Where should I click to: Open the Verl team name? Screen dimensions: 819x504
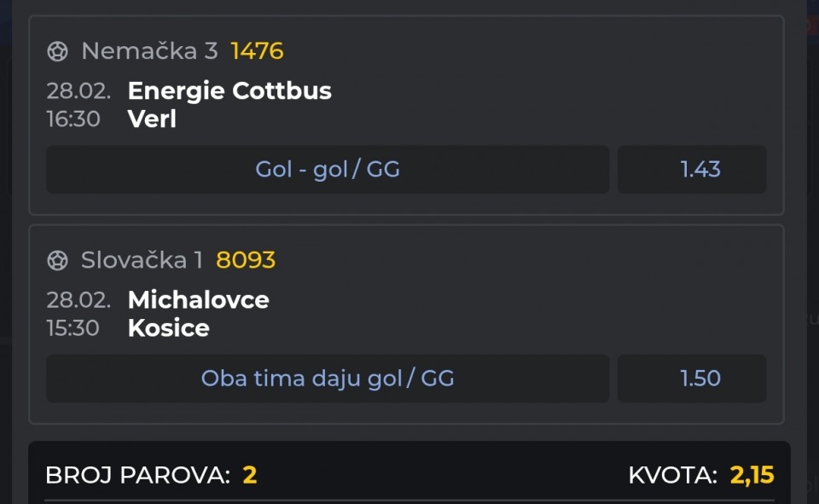[152, 119]
